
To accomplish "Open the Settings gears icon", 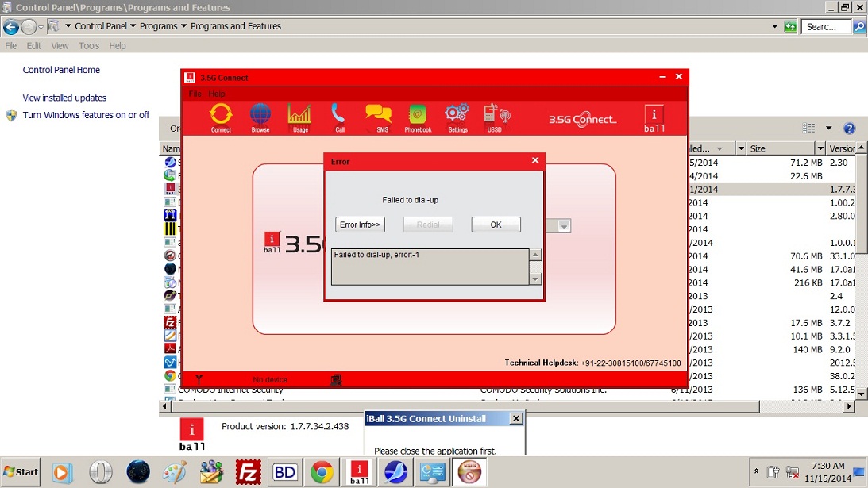I will [457, 116].
